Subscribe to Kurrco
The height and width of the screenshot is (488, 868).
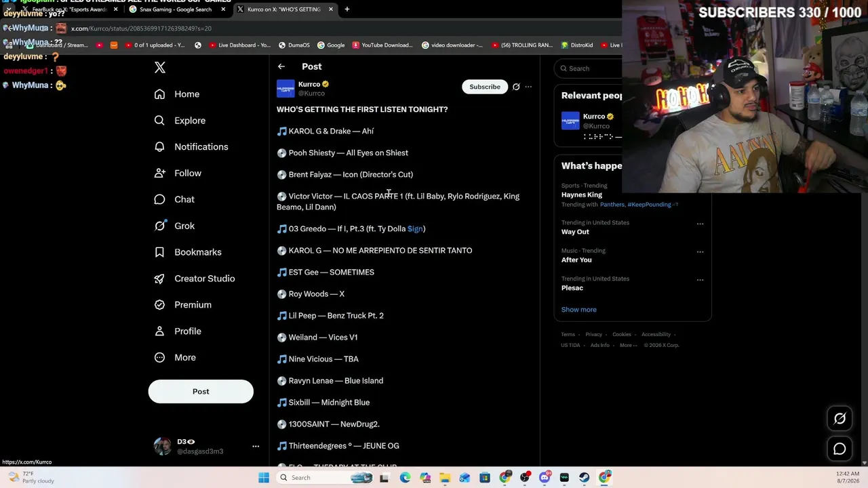[x=485, y=87]
